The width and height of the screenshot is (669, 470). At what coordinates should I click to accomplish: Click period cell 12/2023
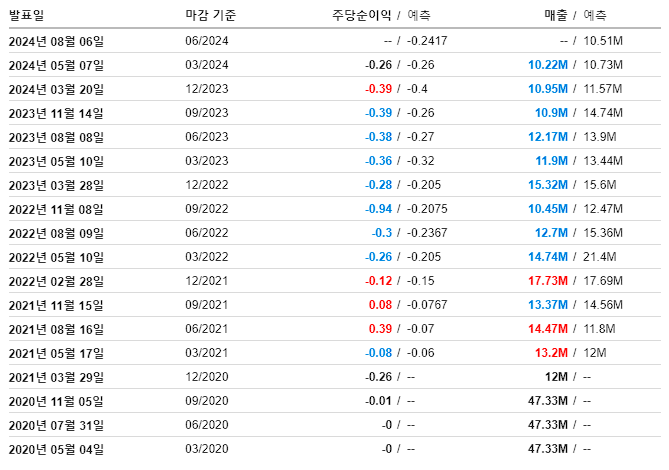click(207, 89)
